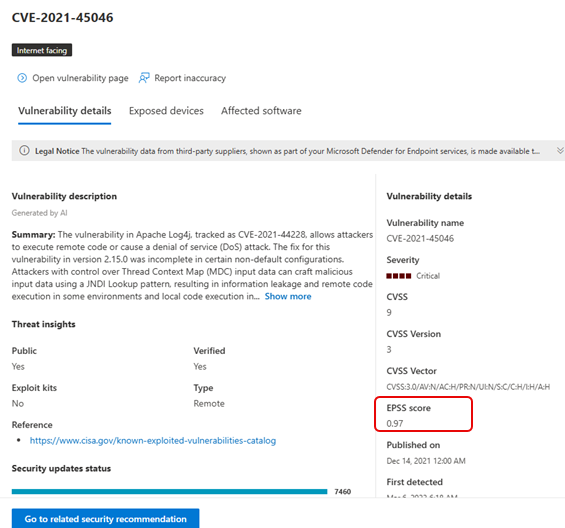Click the Legal Notice info icon
Screen dimensions: 565x528
pos(24,150)
